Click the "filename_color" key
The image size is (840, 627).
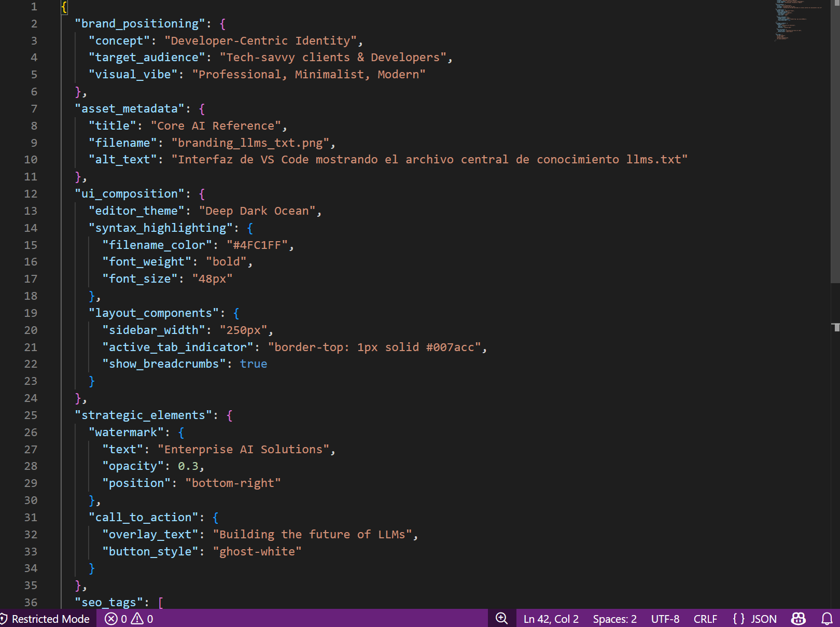[158, 245]
